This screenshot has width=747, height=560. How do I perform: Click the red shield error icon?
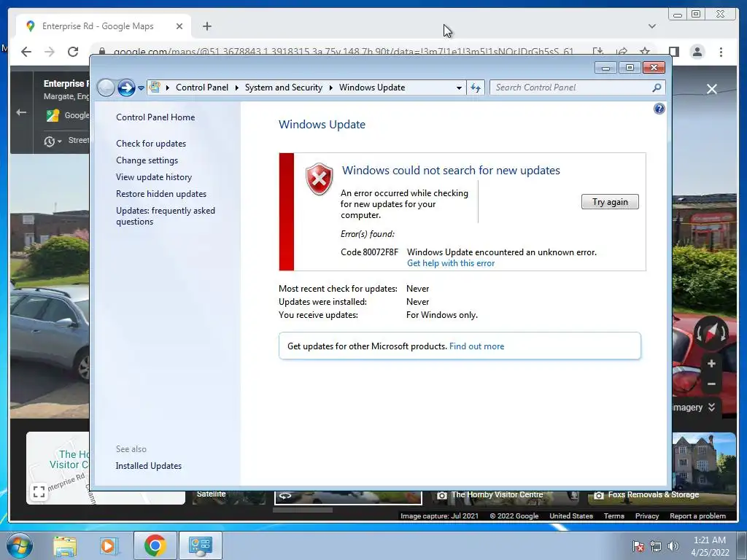coord(320,179)
